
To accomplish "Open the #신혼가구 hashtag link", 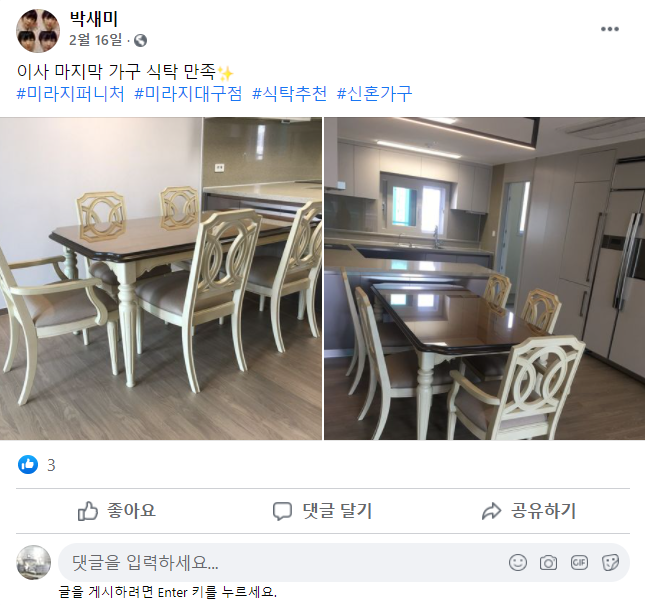I will click(x=374, y=94).
